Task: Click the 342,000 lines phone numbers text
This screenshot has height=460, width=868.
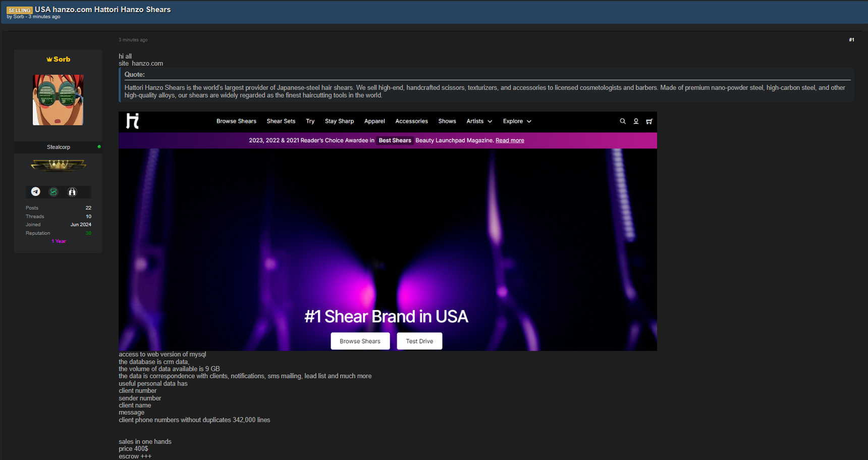Action: click(x=194, y=420)
